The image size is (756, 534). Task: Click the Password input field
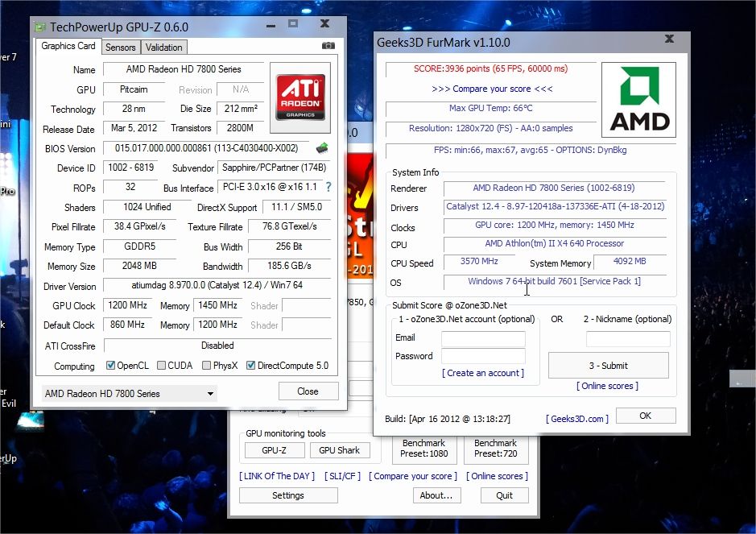pyautogui.click(x=483, y=357)
